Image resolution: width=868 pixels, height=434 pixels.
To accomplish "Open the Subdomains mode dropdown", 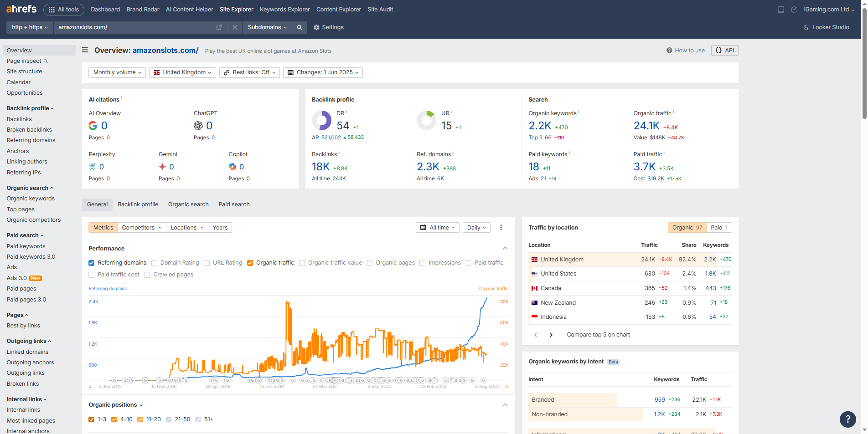I will (267, 27).
